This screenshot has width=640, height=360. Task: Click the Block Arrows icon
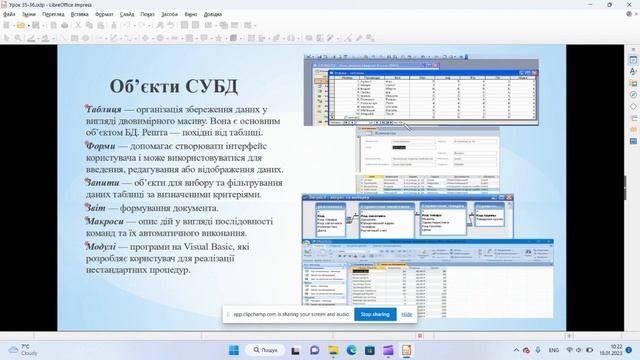(x=175, y=38)
